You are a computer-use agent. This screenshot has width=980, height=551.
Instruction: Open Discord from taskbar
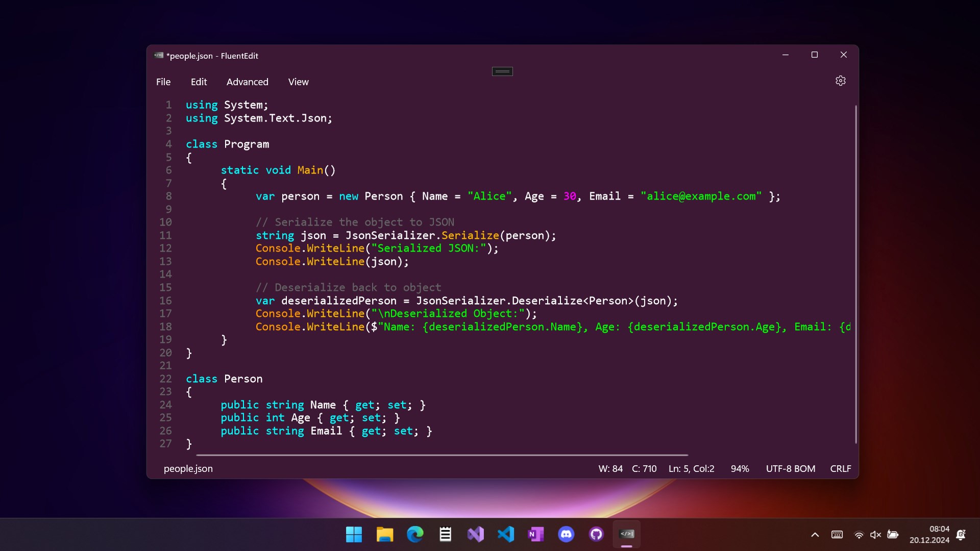[x=566, y=534]
